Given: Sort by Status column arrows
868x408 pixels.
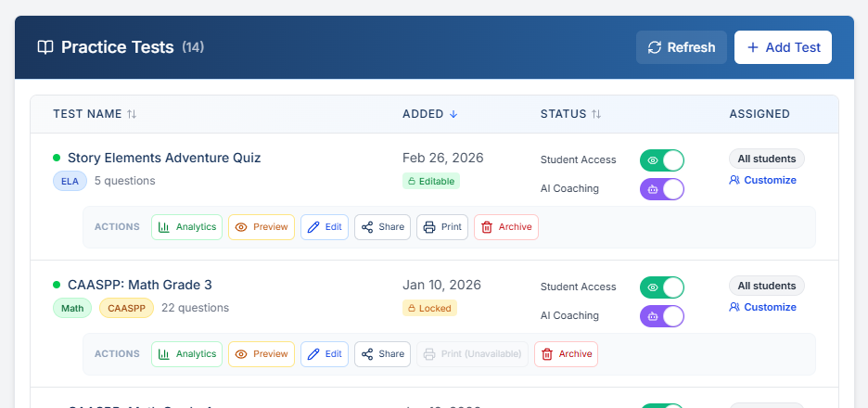Looking at the screenshot, I should click(x=596, y=114).
